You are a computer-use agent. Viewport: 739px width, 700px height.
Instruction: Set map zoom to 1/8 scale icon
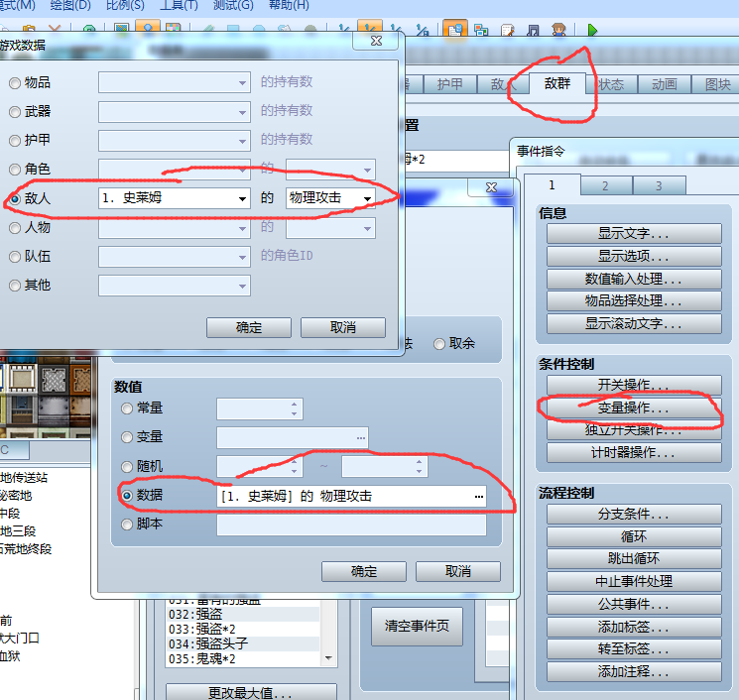tap(423, 30)
